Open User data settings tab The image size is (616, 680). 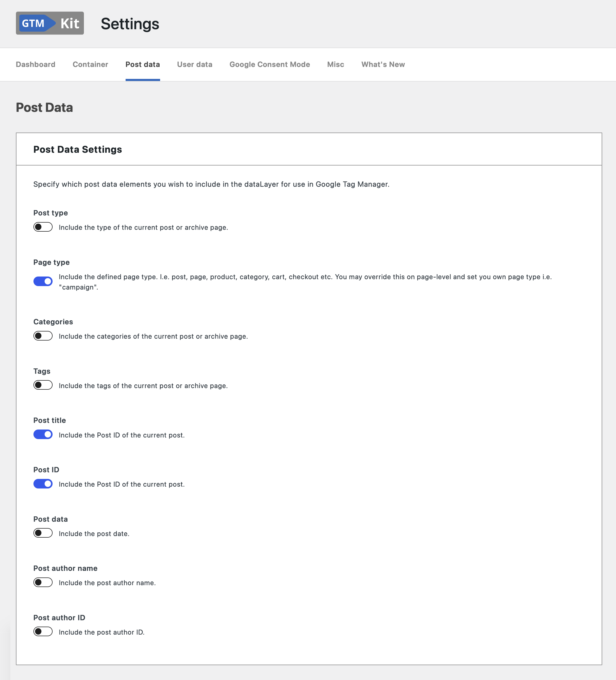194,65
